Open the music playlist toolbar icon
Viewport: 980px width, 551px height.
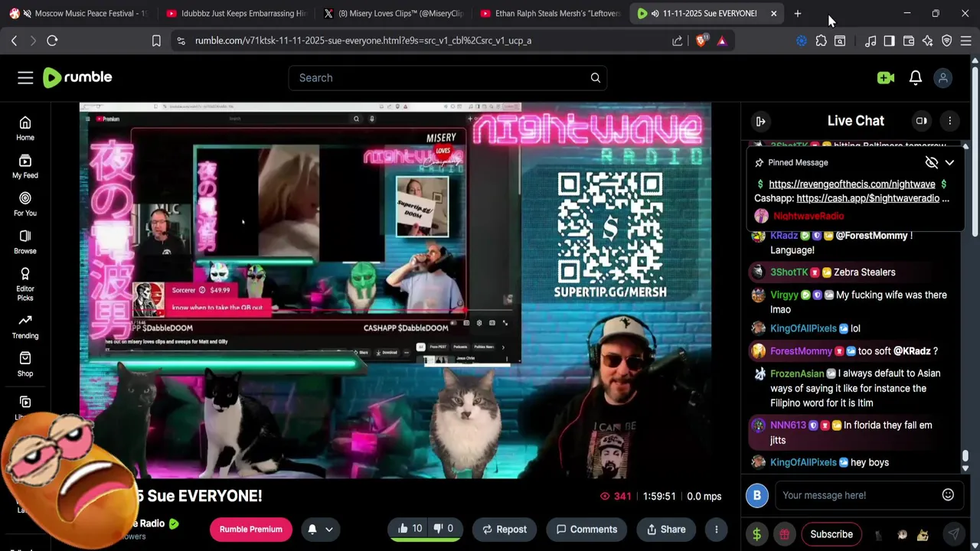click(x=870, y=41)
